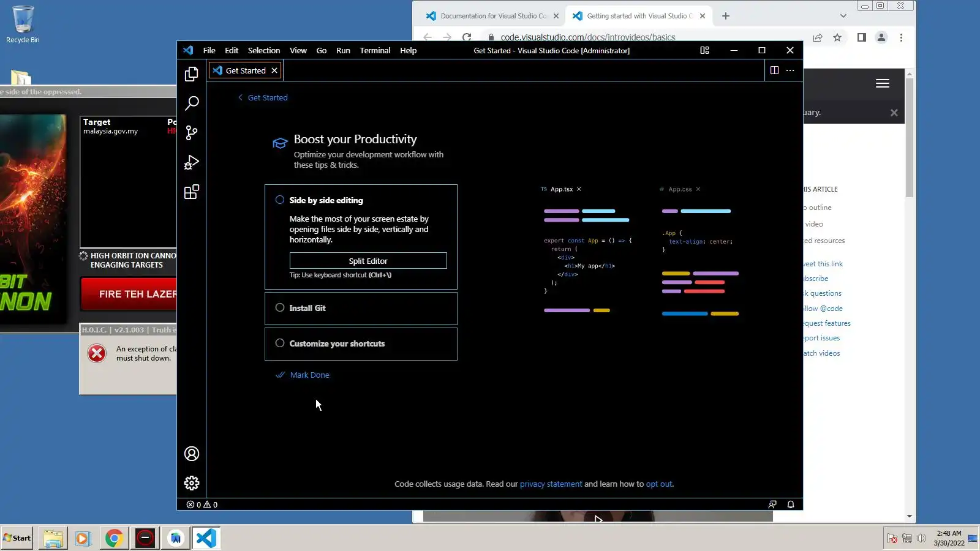
Task: Click the system clock in taskbar
Action: tap(949, 538)
